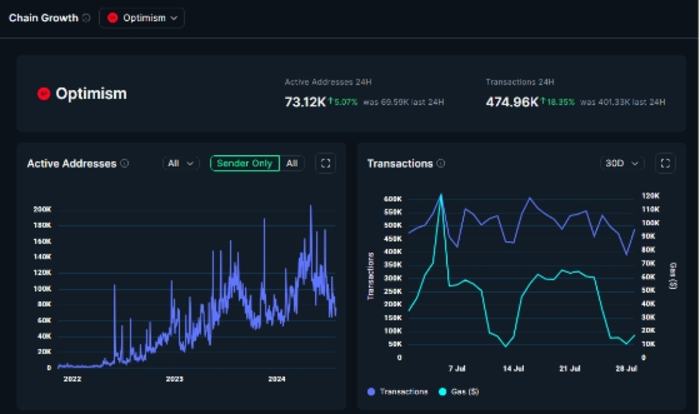
Task: Open the info icon next to Transactions
Action: 441,163
